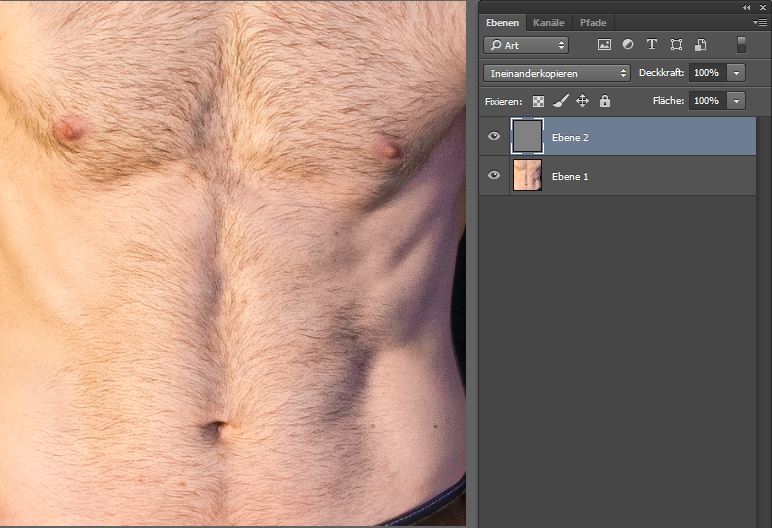
Task: Select the Ebene 2 gray thumbnail
Action: coord(527,136)
